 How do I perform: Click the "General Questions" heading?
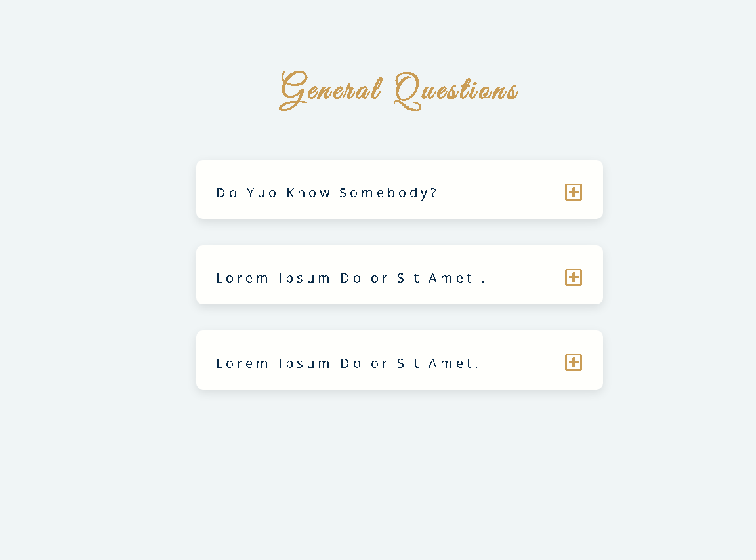click(x=399, y=90)
